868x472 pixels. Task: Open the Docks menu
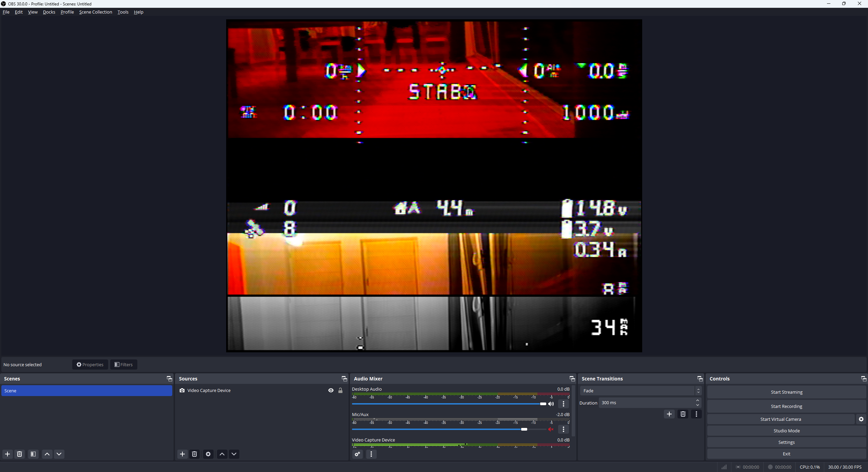coord(49,12)
